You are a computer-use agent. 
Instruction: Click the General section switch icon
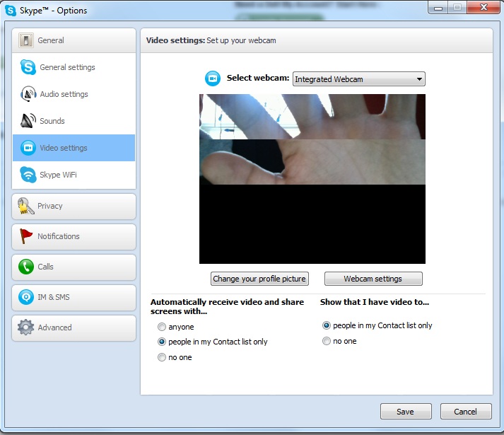[25, 40]
